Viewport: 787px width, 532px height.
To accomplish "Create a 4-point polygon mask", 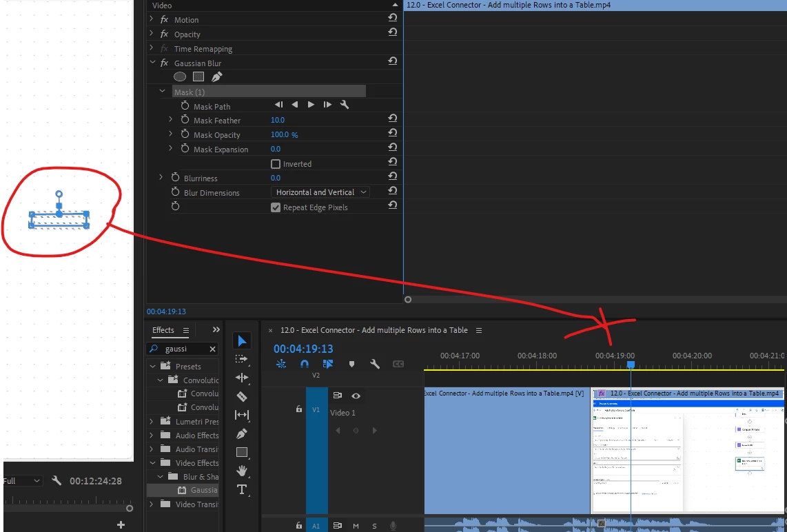I will coord(198,76).
